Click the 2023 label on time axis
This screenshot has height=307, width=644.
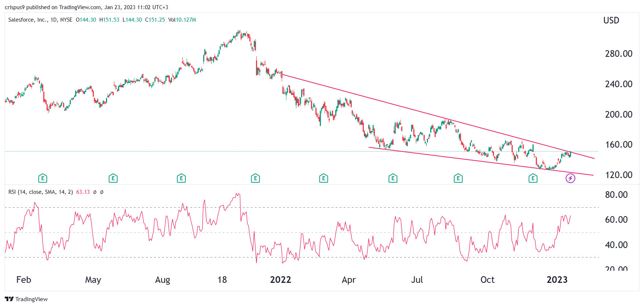[x=557, y=280]
